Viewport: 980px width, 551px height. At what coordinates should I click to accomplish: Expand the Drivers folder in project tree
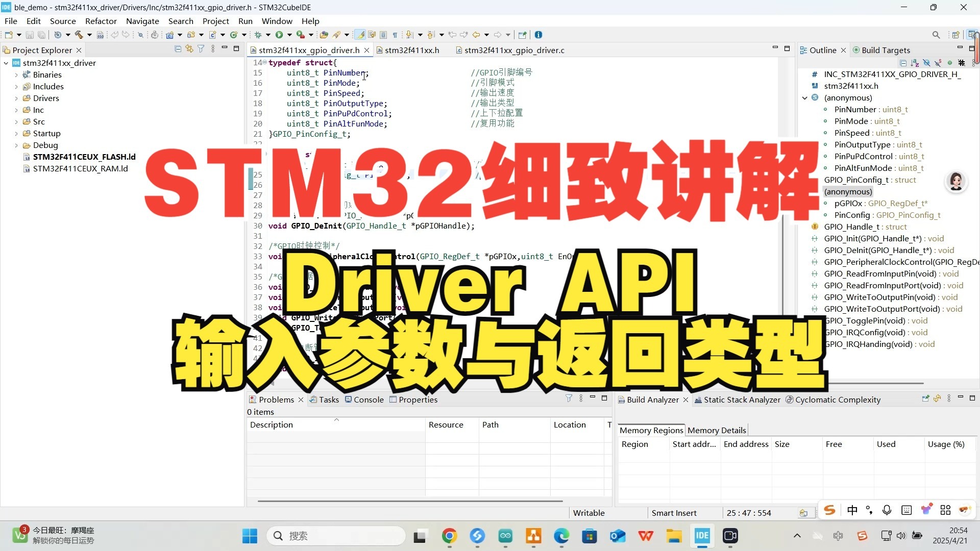16,98
